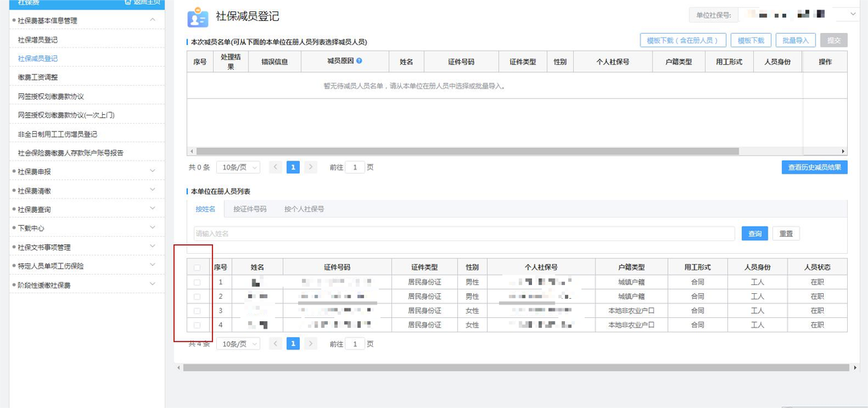
Task: Open 网签授权划缴费款协议 menu item
Action: (x=51, y=96)
